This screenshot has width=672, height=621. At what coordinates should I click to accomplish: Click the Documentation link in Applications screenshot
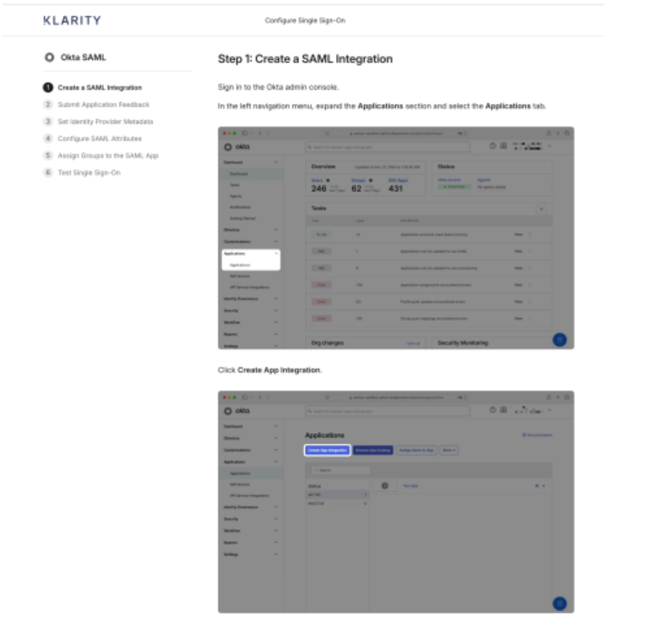pos(537,435)
